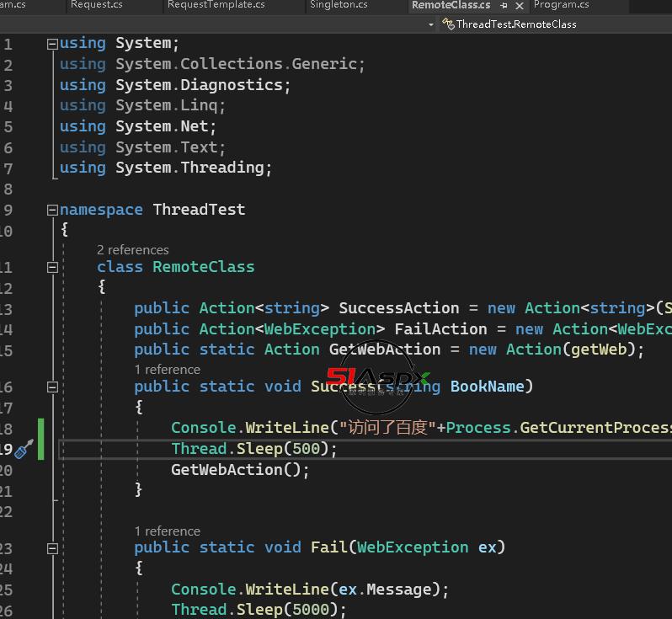Viewport: 672px width, 619px height.
Task: Collapse the Success method body
Action: [52, 387]
